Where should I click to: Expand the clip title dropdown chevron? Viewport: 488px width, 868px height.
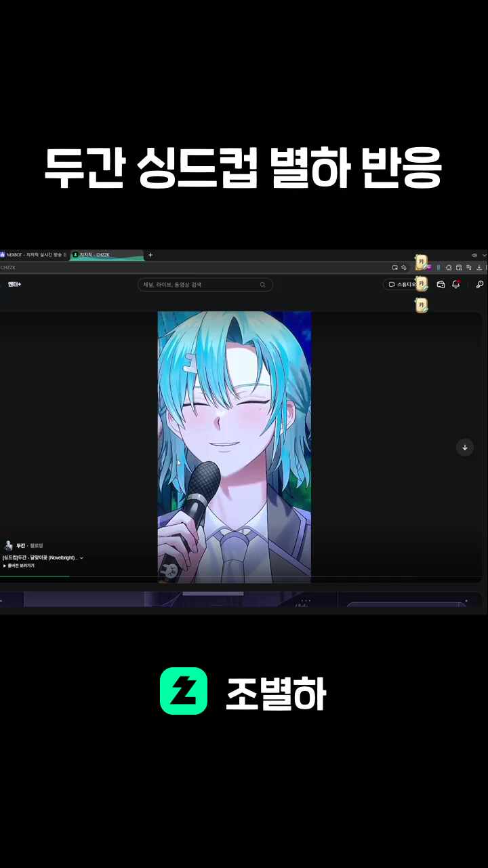[x=82, y=558]
